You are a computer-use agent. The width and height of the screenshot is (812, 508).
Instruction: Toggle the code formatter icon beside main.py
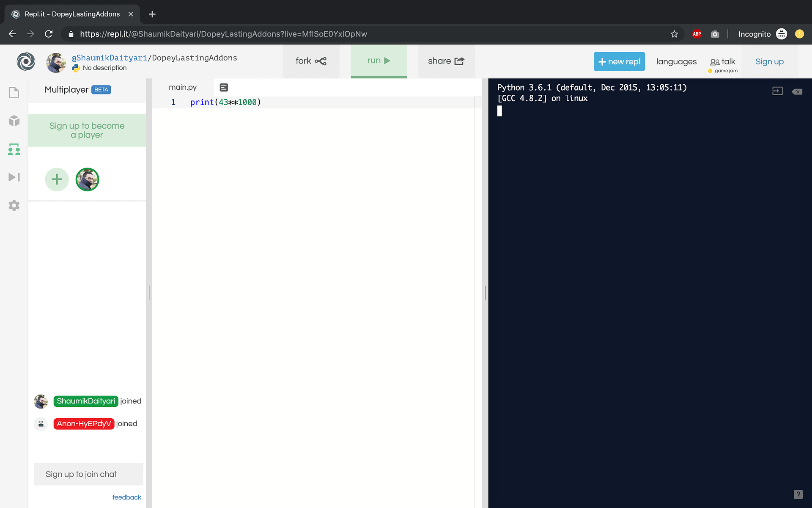[224, 87]
